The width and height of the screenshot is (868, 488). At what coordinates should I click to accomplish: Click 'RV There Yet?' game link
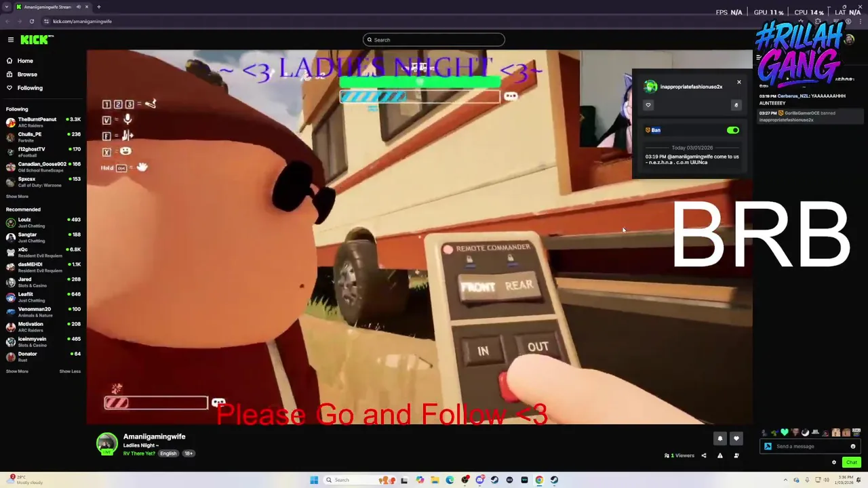coord(139,453)
